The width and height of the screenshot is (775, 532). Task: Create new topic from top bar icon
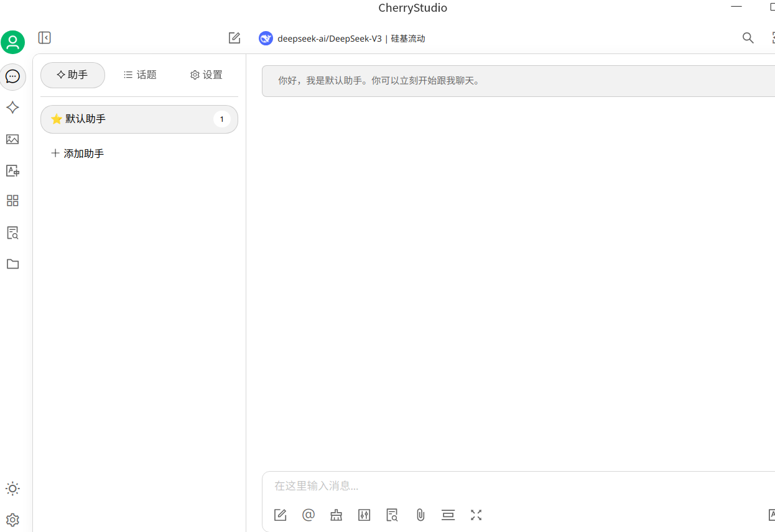[x=234, y=38]
